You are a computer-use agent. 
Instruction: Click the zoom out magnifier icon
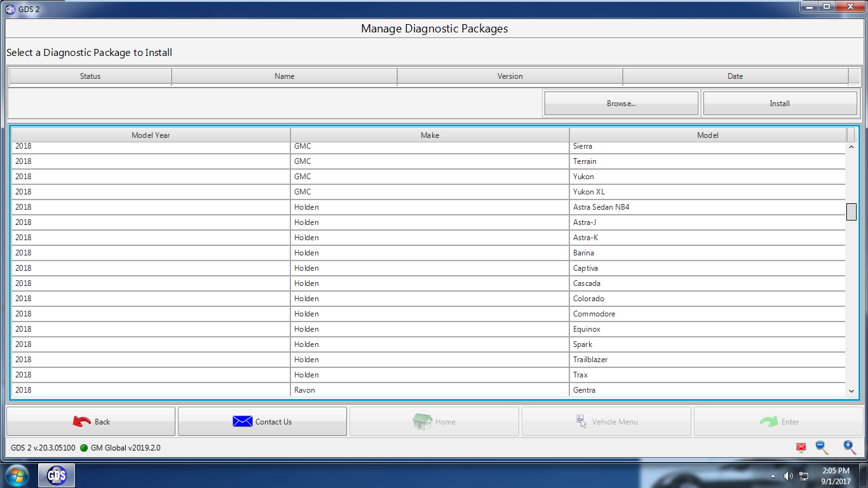coord(822,447)
